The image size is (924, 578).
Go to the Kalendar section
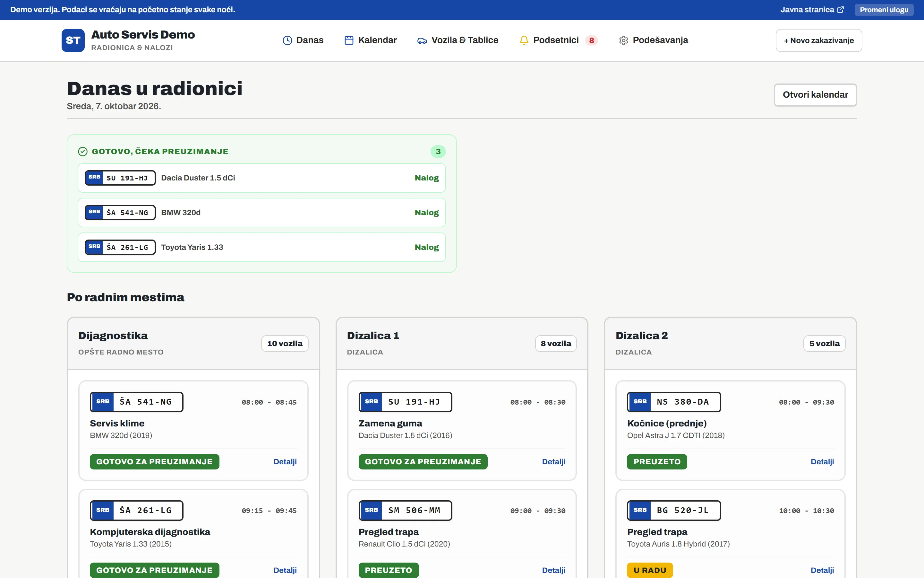coord(370,40)
